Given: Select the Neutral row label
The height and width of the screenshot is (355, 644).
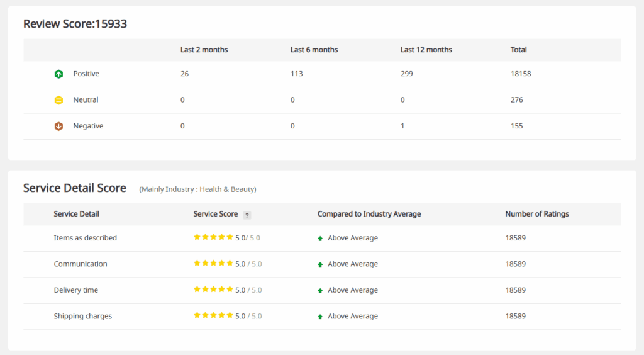Looking at the screenshot, I should pos(86,100).
